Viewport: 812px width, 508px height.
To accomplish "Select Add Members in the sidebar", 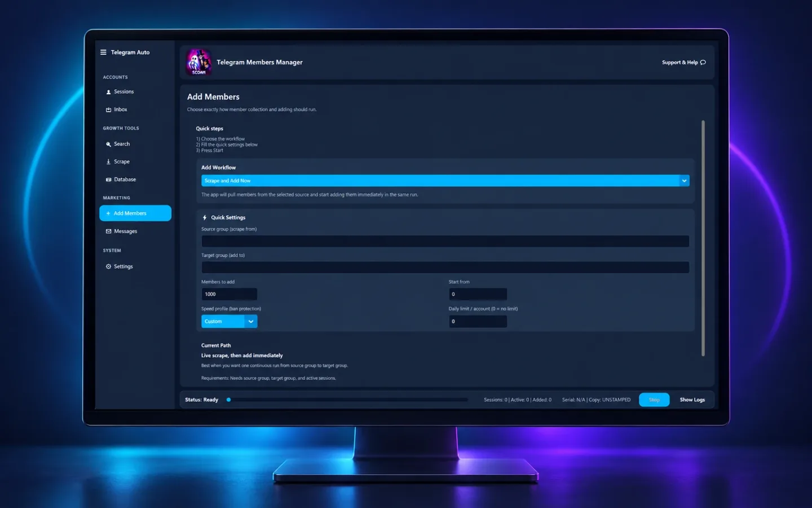I will click(135, 213).
